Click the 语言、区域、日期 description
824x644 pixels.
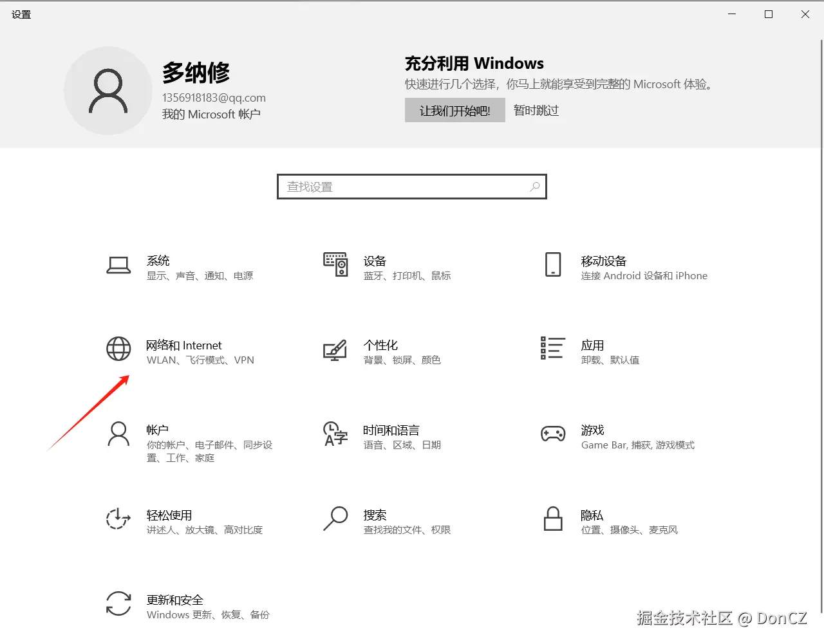(402, 445)
